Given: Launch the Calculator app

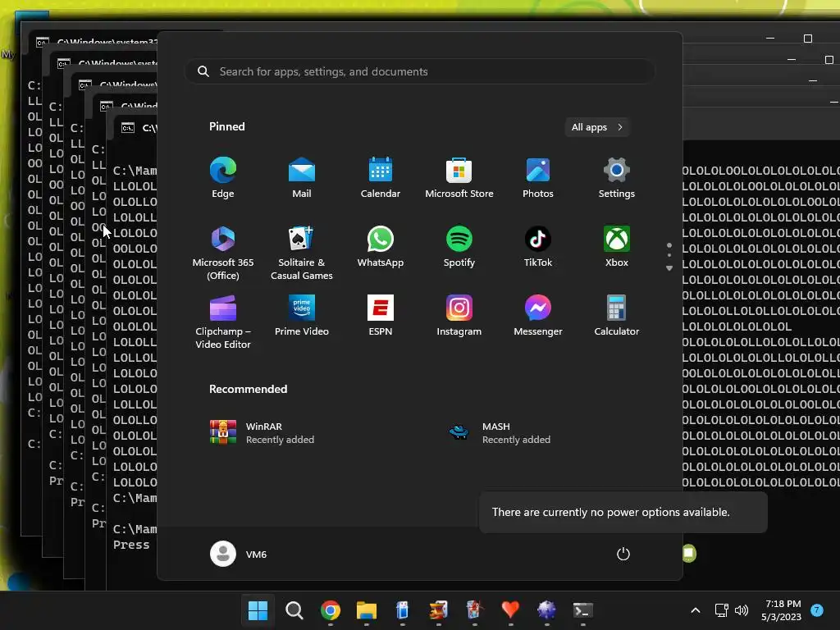Looking at the screenshot, I should click(x=617, y=316).
